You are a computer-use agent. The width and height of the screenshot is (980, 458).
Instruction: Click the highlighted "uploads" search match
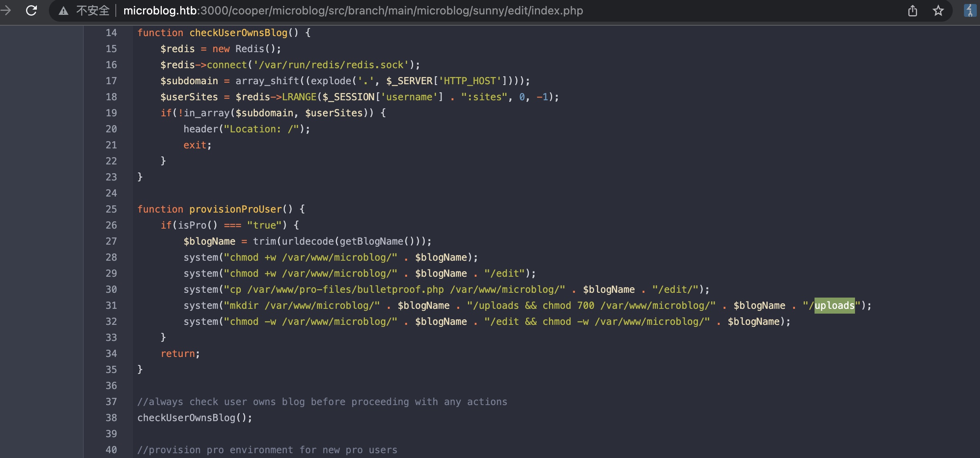835,306
